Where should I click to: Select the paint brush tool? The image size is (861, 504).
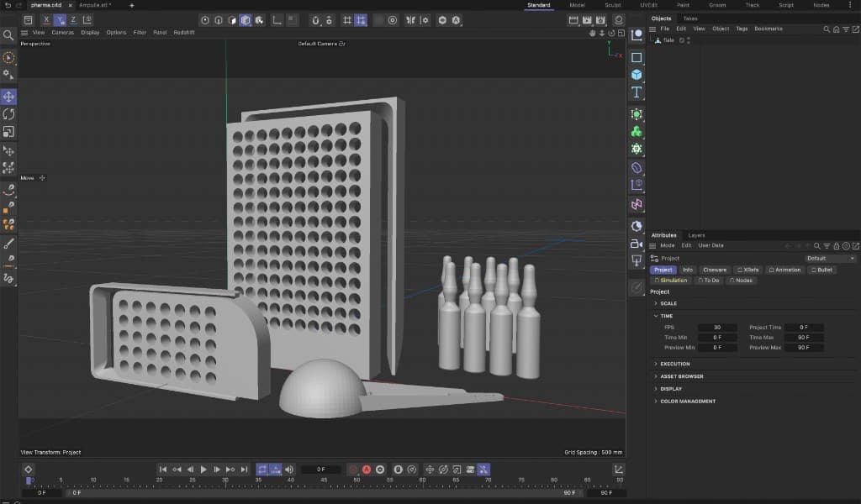point(8,244)
